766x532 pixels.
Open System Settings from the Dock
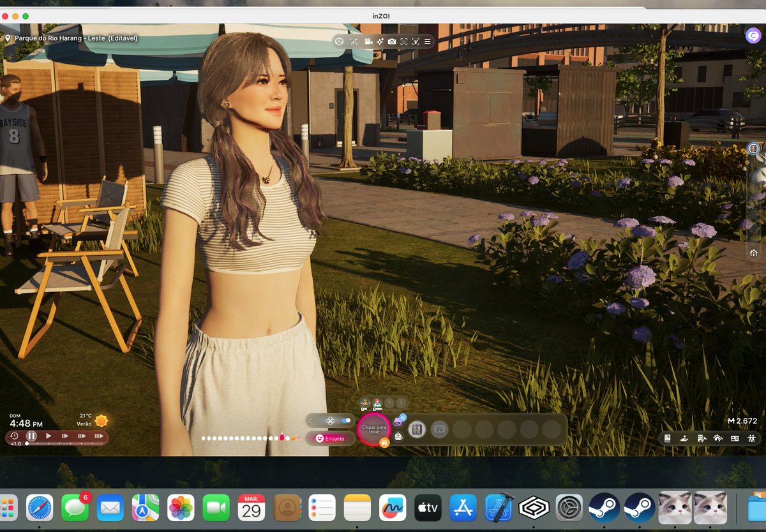[569, 508]
